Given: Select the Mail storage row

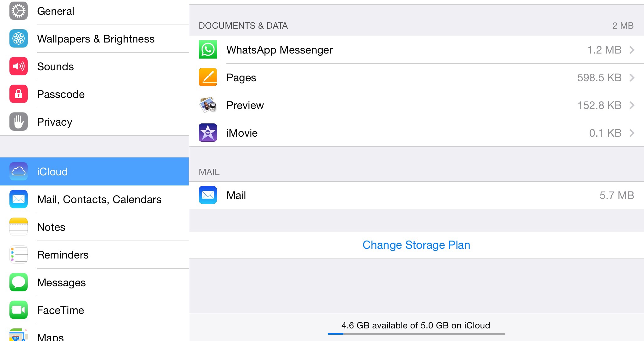Looking at the screenshot, I should (417, 195).
